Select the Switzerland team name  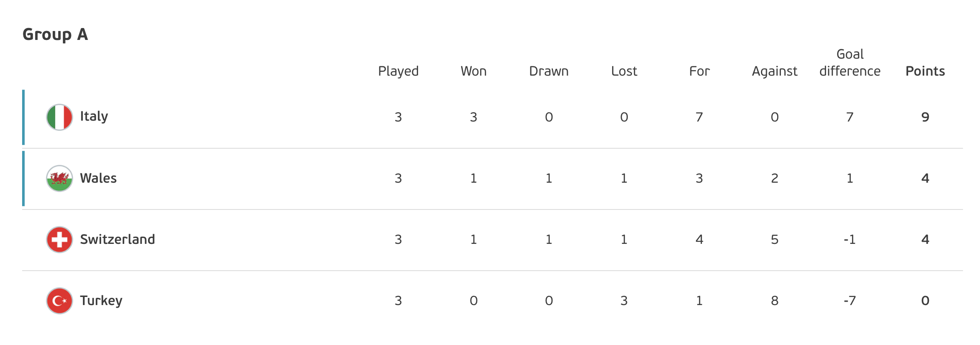[117, 239]
